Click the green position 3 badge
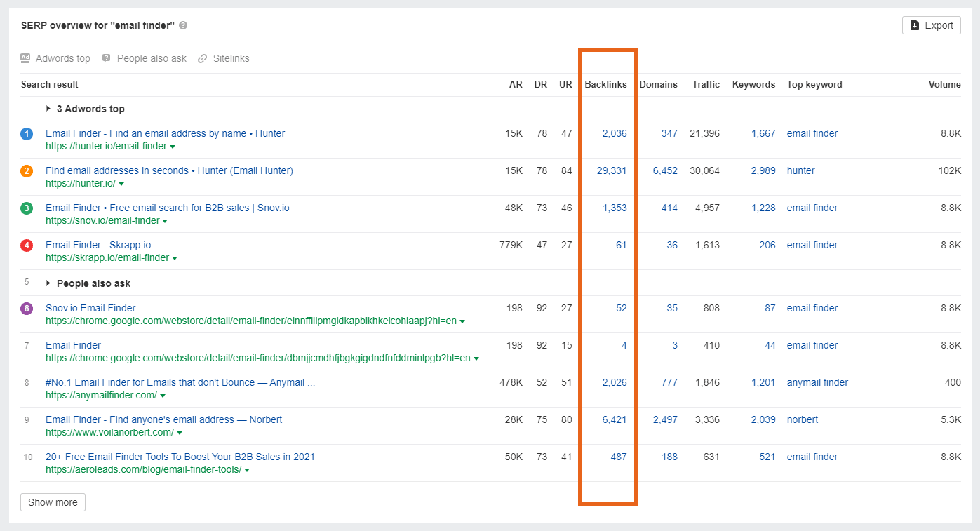 pyautogui.click(x=27, y=208)
